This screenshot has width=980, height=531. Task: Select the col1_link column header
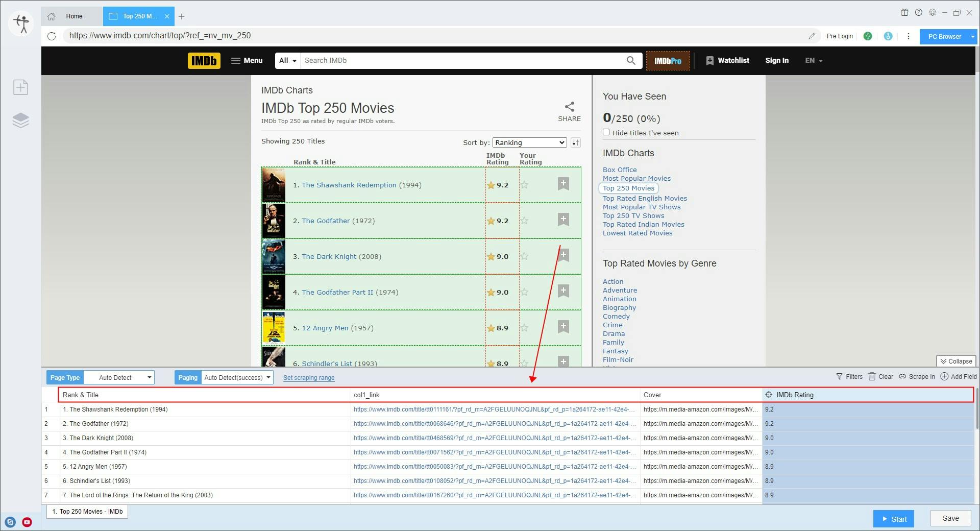click(496, 395)
